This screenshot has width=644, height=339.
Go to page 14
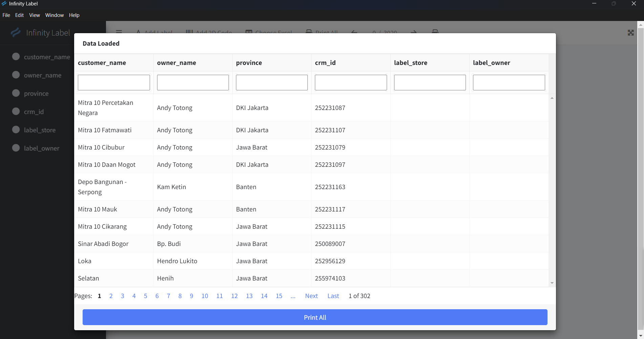pos(264,296)
